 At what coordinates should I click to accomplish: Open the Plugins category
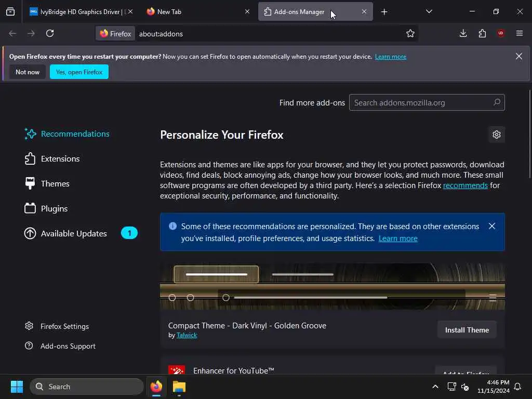pos(46,209)
